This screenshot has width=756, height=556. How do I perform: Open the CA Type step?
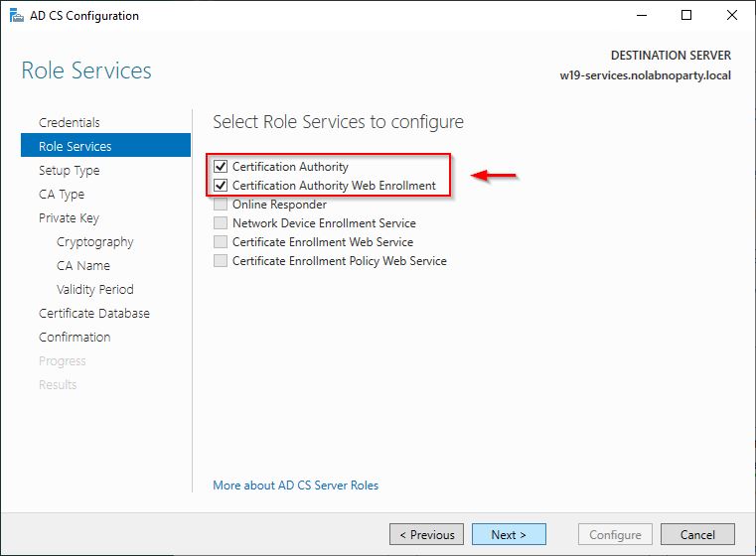click(x=62, y=195)
